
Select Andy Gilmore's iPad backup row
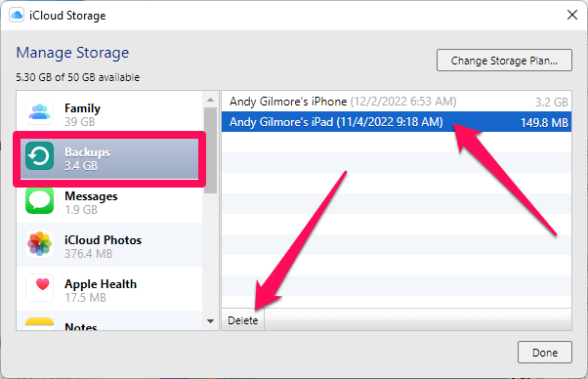(x=397, y=122)
